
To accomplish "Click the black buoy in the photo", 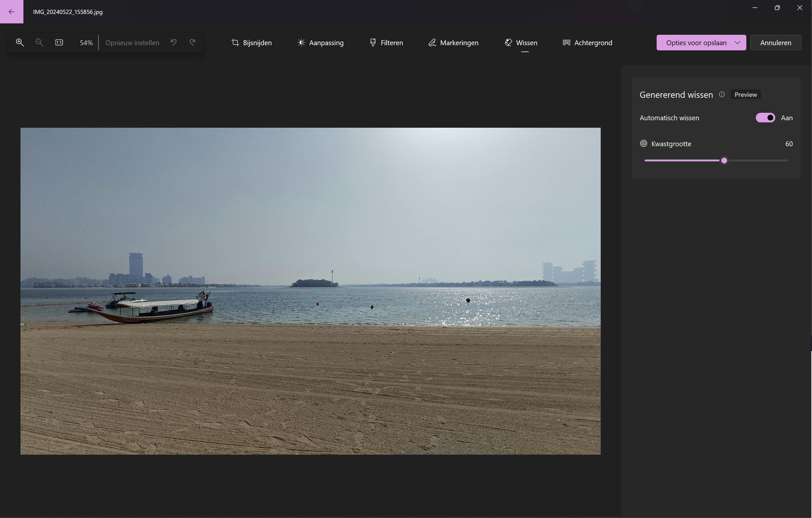I will 468,300.
